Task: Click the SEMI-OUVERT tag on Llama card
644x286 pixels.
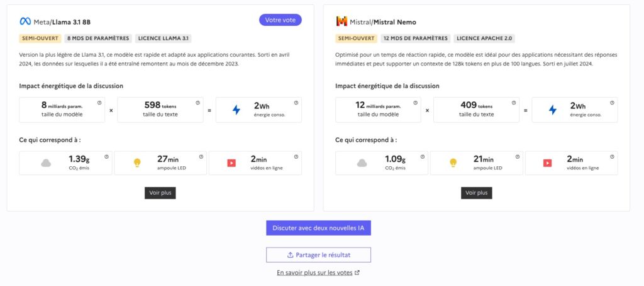Action: pos(39,38)
